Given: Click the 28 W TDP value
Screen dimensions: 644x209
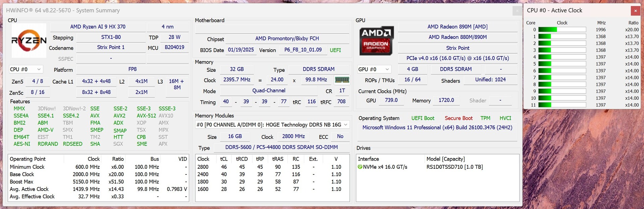Looking at the screenshot, I should pyautogui.click(x=174, y=37).
